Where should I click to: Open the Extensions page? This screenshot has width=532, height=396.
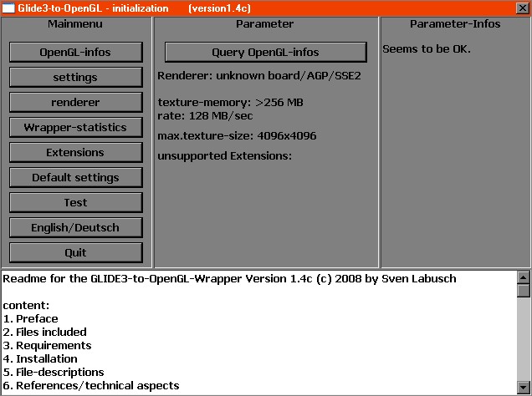coord(75,152)
